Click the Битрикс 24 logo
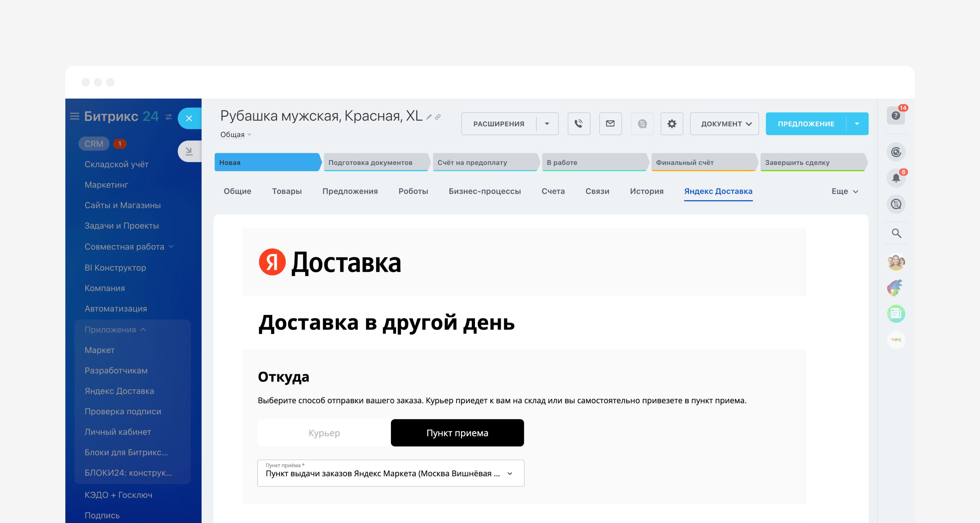Screen dimensions: 980x523 pos(121,116)
